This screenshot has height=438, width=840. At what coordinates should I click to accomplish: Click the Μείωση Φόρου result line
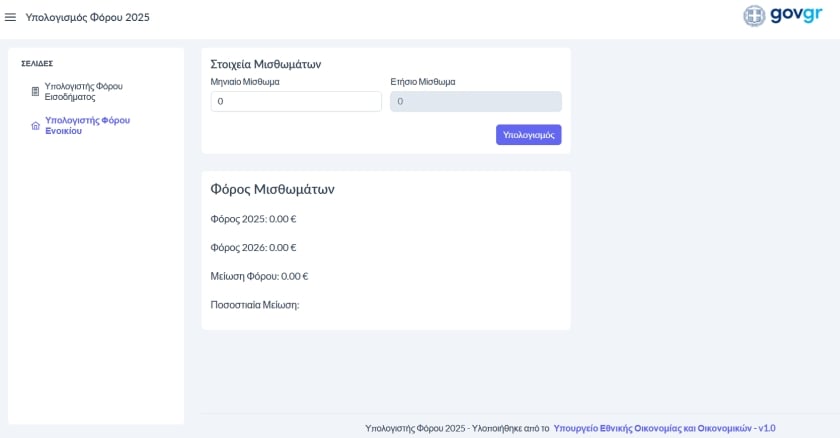pyautogui.click(x=259, y=276)
